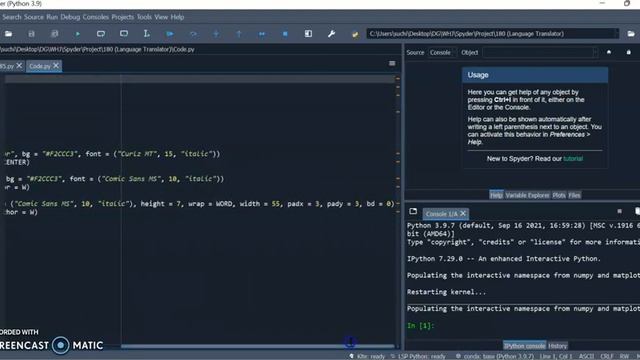Click the 'Restarting kernel...' console text
This screenshot has width=640, height=360.
pyautogui.click(x=447, y=292)
